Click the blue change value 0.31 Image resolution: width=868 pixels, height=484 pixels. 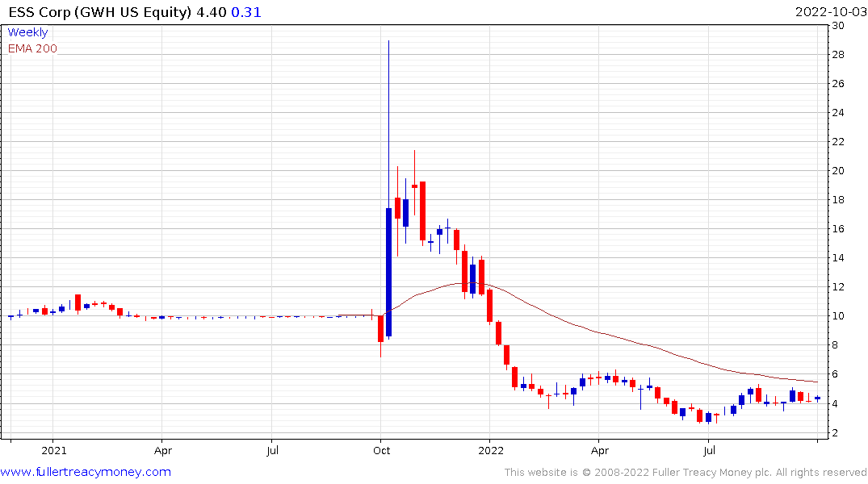245,12
